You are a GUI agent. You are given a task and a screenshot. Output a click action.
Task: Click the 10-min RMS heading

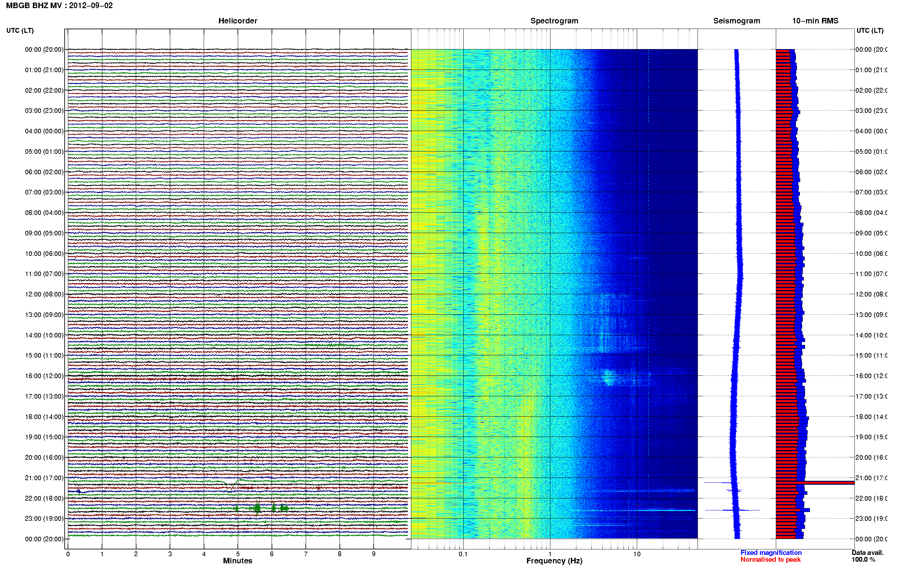(x=815, y=21)
